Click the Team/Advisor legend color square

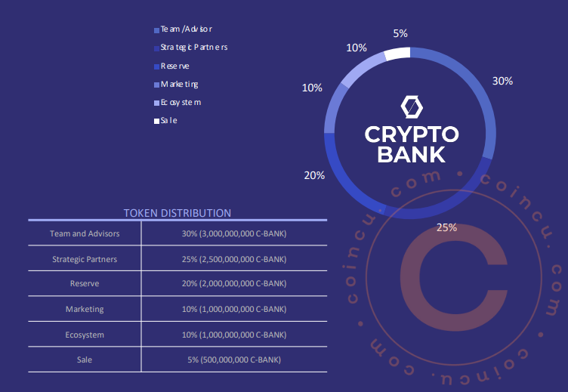click(156, 30)
